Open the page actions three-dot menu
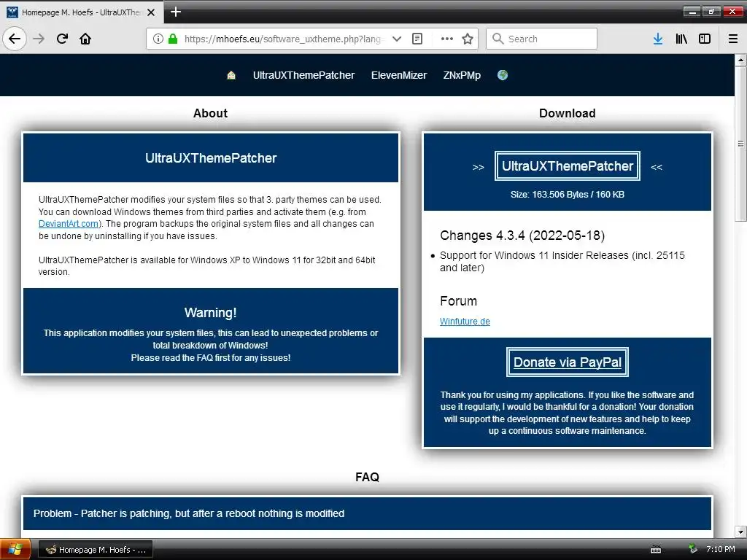Screen dimensions: 747x560 click(447, 39)
